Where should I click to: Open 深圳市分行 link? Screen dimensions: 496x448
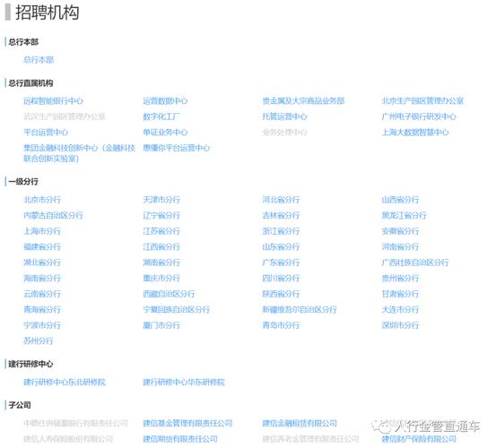click(400, 325)
